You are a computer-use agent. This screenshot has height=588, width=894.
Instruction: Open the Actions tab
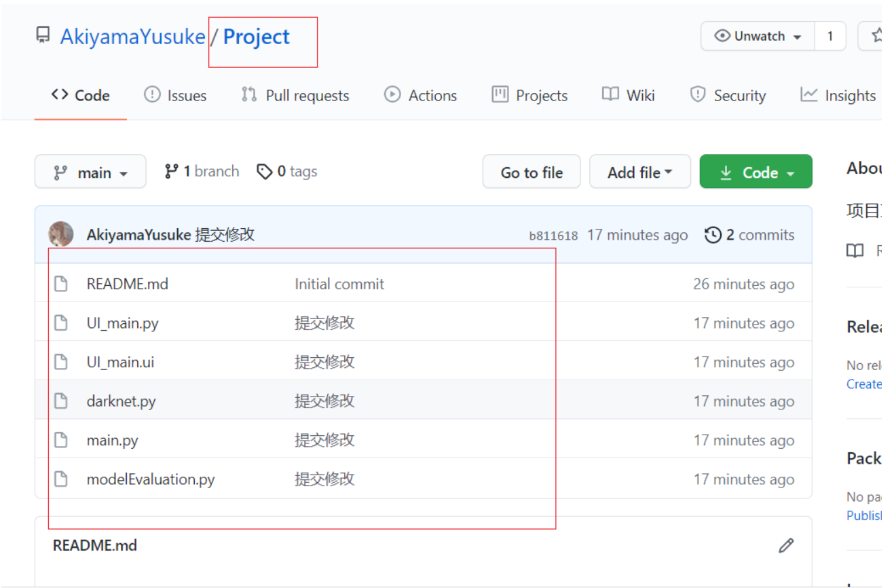point(421,96)
